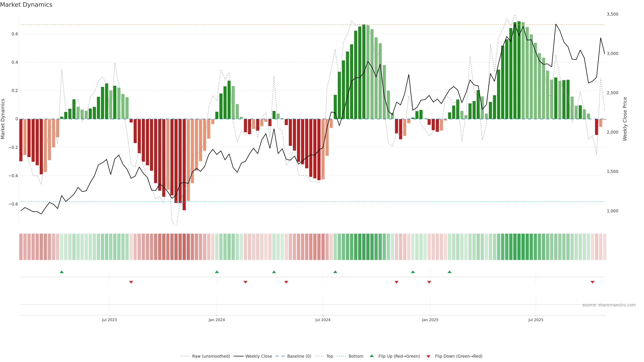Toggle Weekly Close series in legend

[258, 356]
